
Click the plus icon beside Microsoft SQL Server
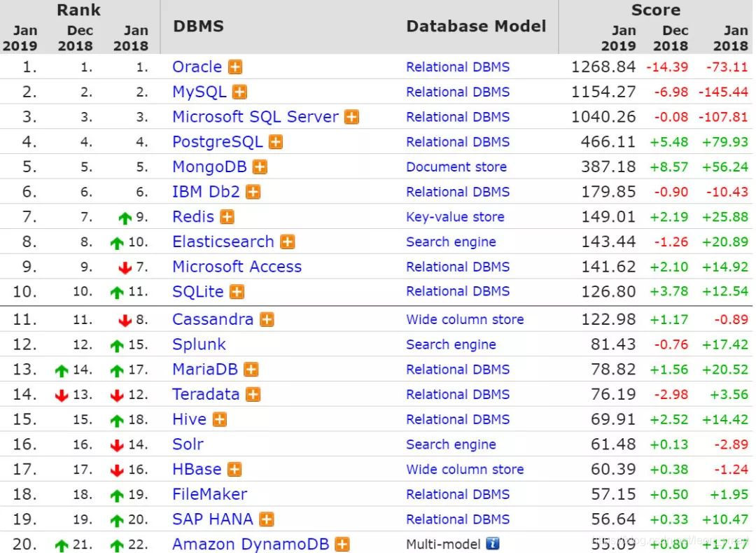(352, 117)
